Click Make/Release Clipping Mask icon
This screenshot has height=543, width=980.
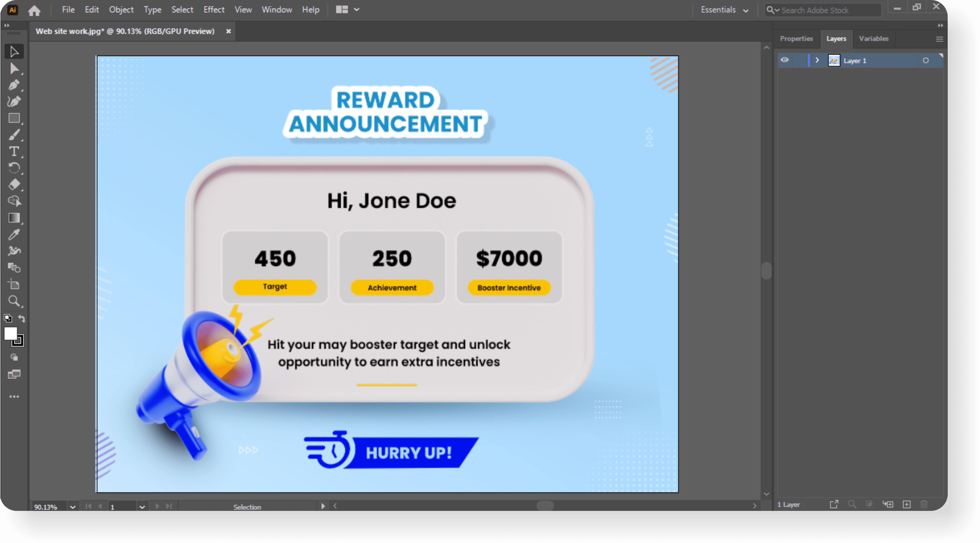(869, 504)
